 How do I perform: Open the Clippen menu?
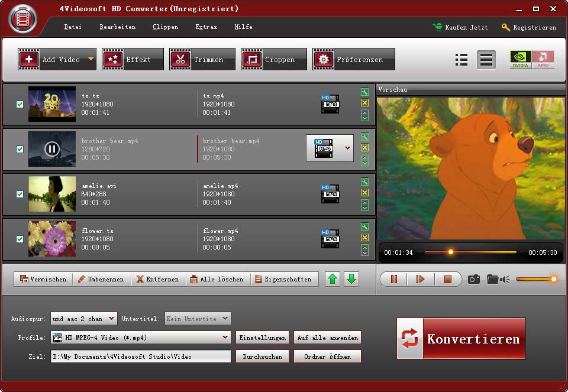coord(165,27)
